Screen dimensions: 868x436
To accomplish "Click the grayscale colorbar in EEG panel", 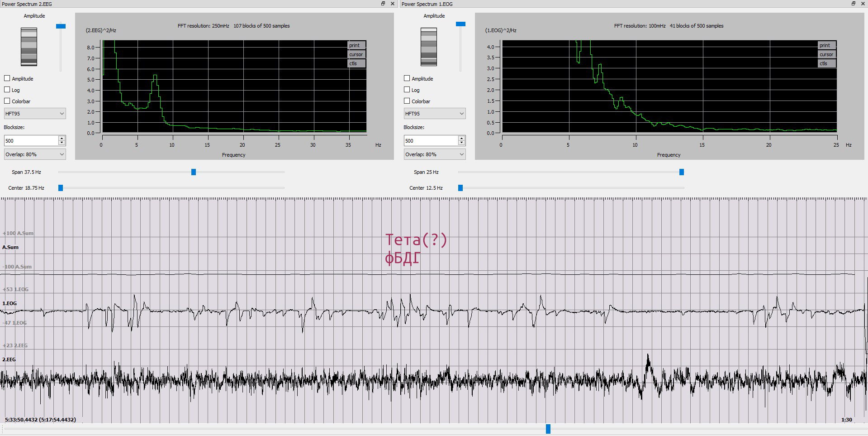I will click(29, 47).
